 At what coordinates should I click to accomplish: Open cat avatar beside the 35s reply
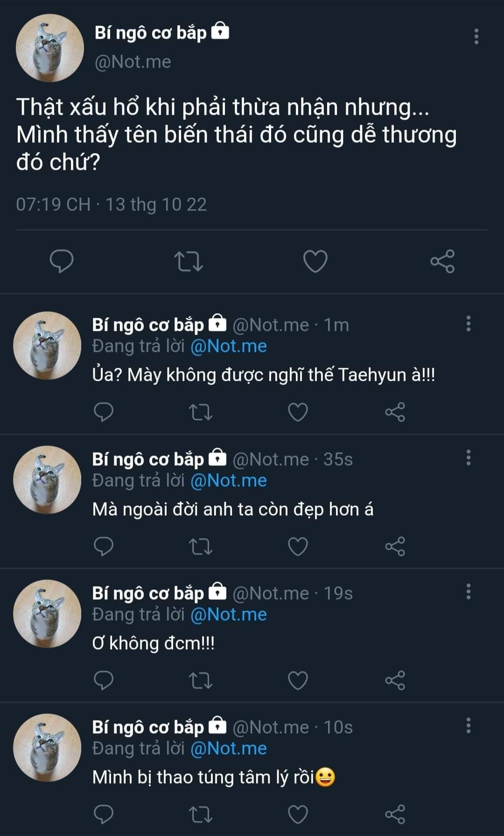[47, 480]
